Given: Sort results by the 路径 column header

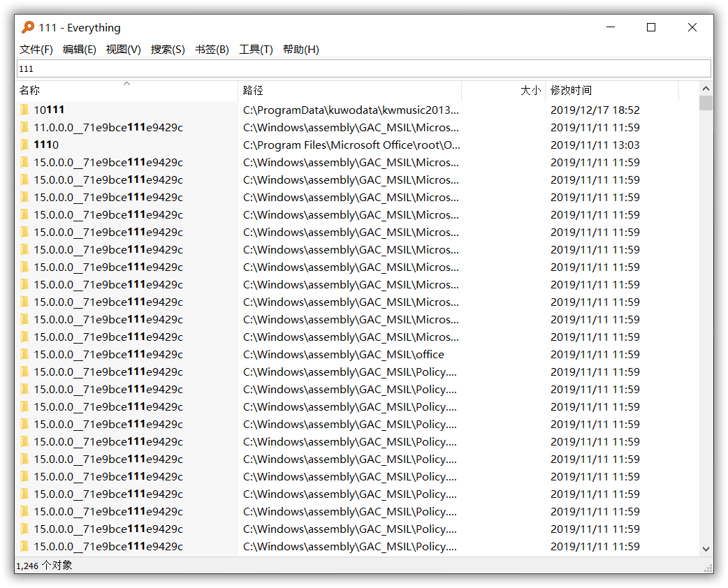Looking at the screenshot, I should [349, 91].
